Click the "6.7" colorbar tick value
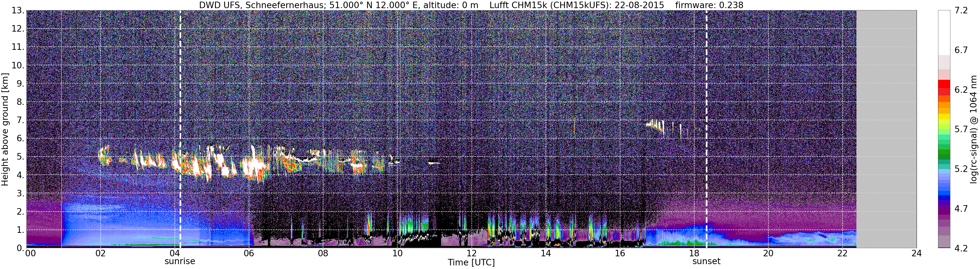 961,50
